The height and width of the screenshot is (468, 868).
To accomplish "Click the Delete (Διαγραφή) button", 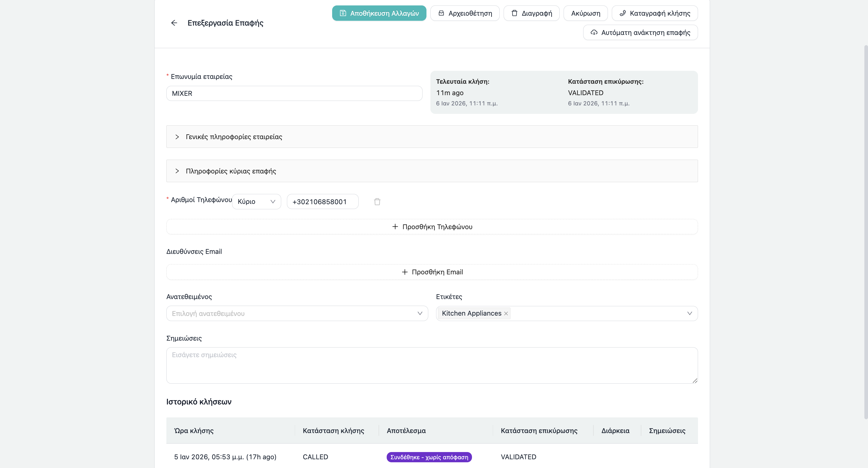I will click(x=531, y=13).
